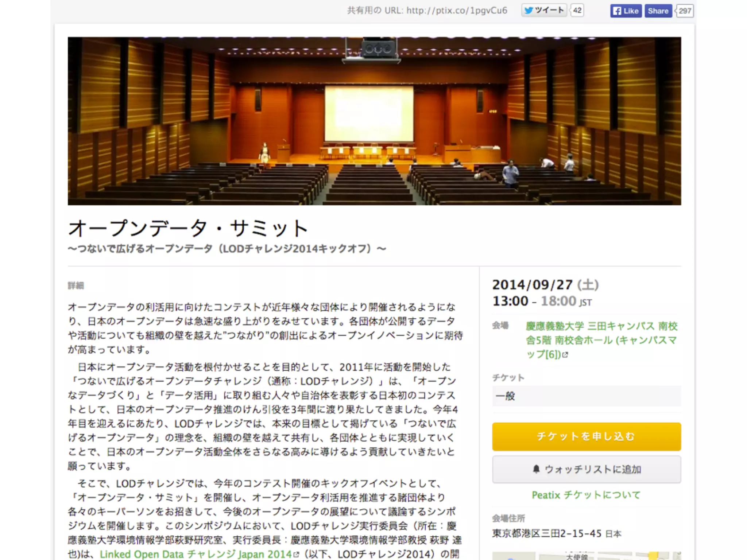Screen dimensions: 747x560
Task: Click the auditorium hall cover image
Action: point(374,121)
